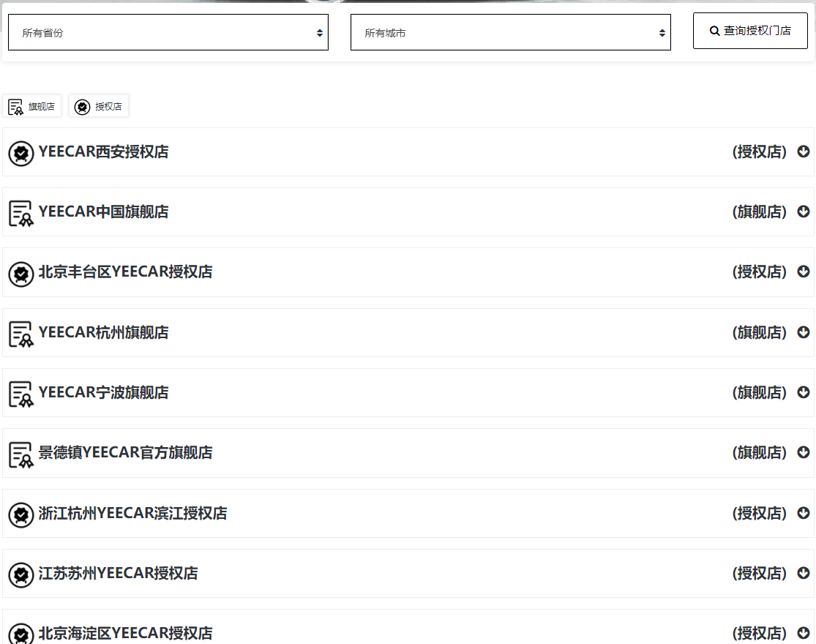Click badge icon beside YEECAR西安授权店
The width and height of the screenshot is (816, 644).
click(x=21, y=154)
